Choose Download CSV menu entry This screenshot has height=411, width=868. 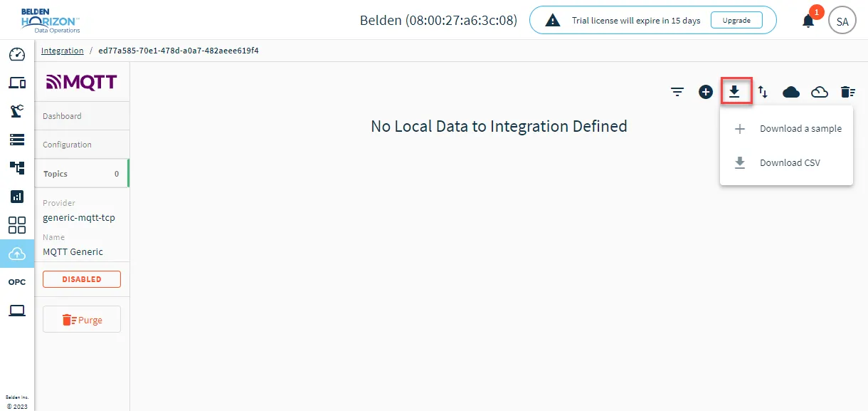786,163
